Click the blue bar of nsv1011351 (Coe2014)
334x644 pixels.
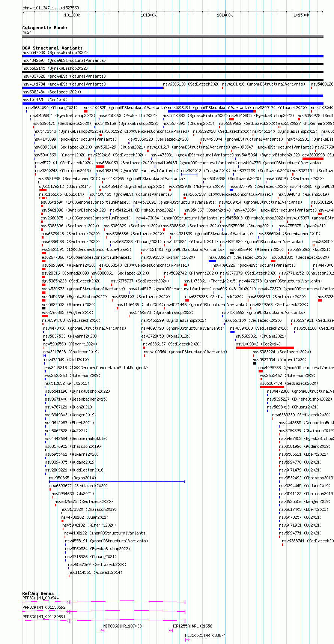click(x=173, y=104)
